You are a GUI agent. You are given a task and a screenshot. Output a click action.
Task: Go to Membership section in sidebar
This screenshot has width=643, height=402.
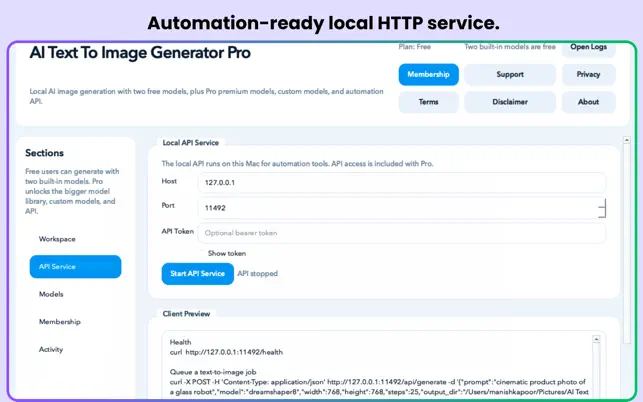coord(75,322)
